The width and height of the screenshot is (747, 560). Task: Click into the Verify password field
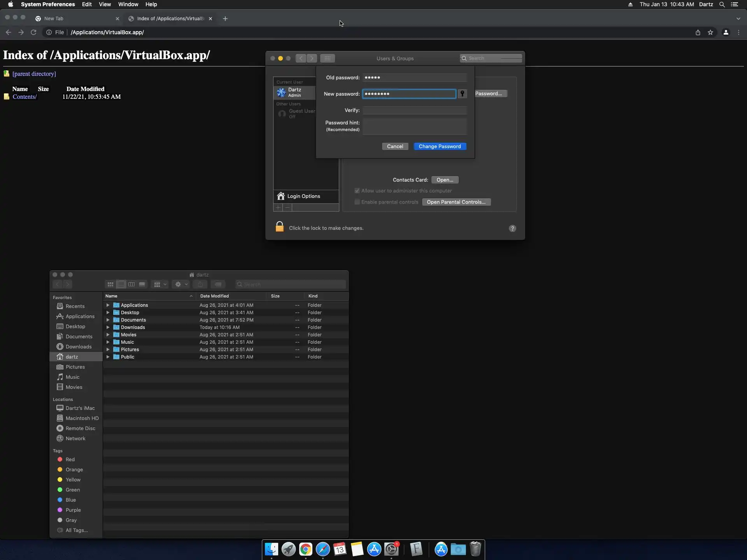414,110
